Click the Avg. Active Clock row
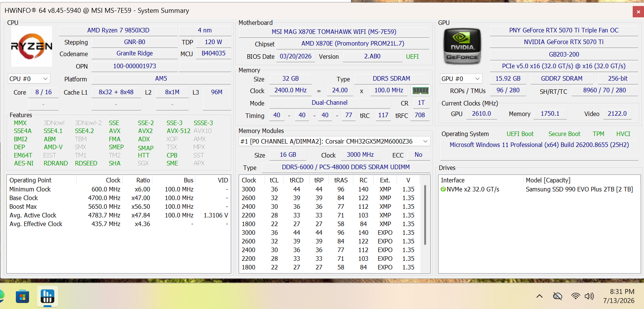The width and height of the screenshot is (644, 309). [118, 216]
